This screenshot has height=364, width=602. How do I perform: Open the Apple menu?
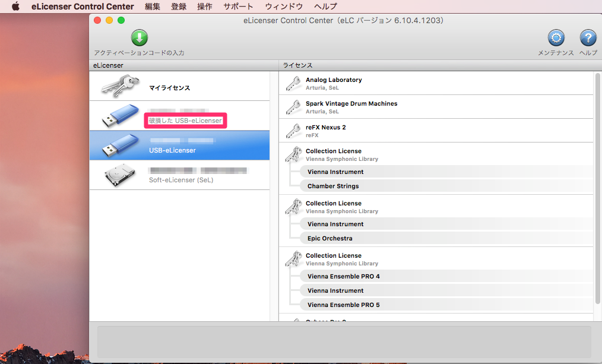click(16, 7)
